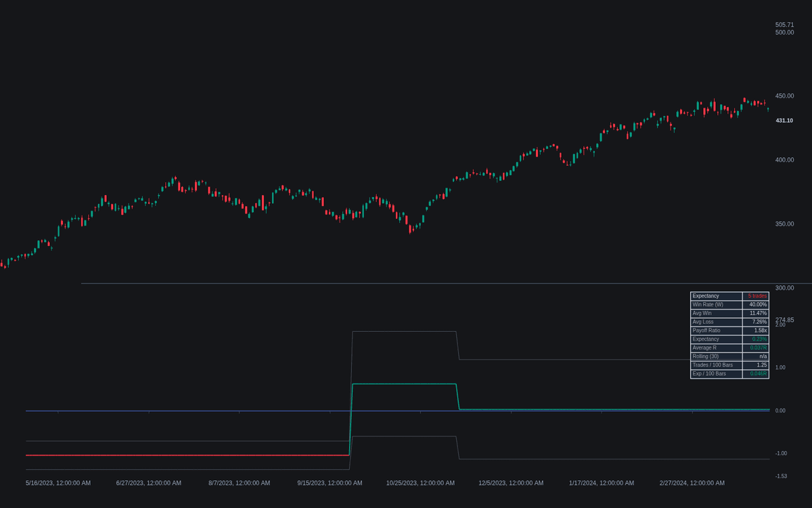Viewport: 812px width, 508px height.
Task: Click the horizontal pane separator line
Action: coord(447,283)
